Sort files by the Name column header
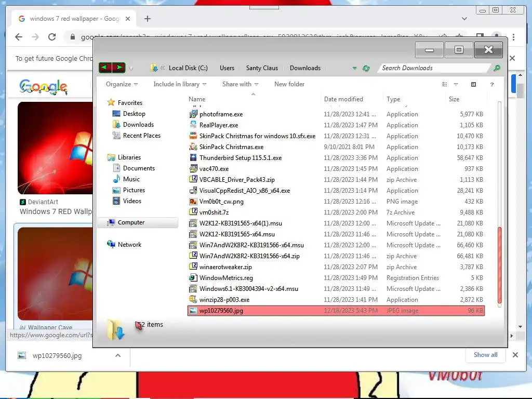Viewport: 532px width, 399px height. coord(197,99)
